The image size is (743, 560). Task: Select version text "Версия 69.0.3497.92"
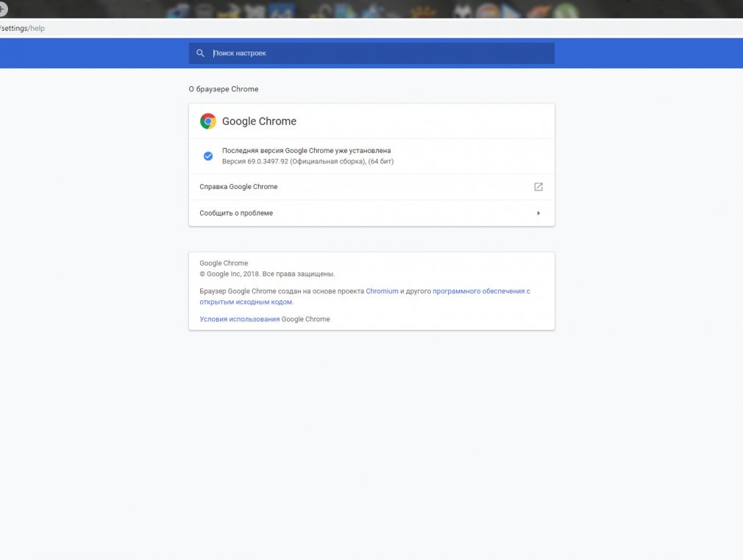255,161
